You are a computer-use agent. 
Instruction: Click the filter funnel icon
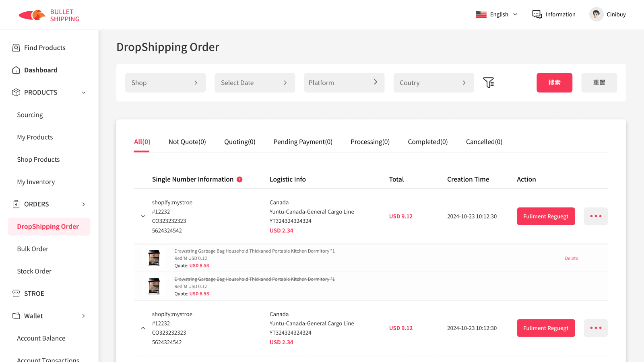click(488, 82)
